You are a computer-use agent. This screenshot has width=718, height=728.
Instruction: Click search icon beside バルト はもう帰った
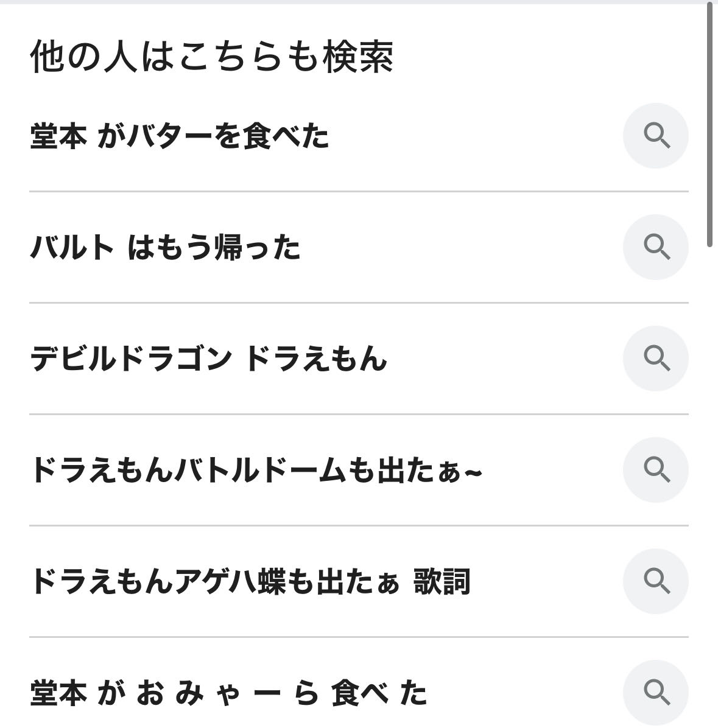(x=655, y=247)
